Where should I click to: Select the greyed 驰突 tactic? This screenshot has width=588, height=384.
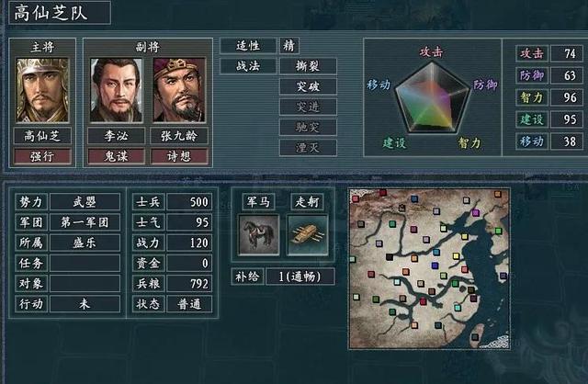click(308, 127)
